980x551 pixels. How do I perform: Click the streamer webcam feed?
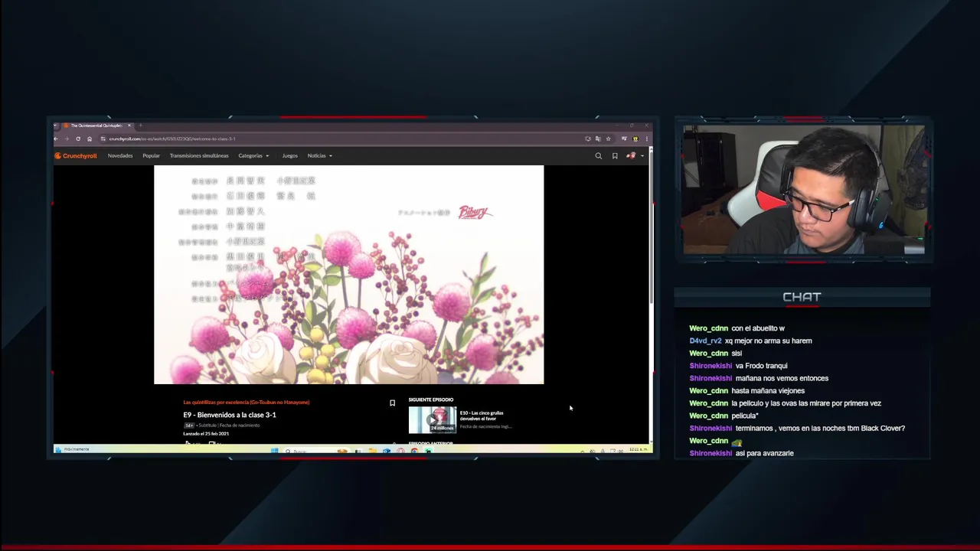tap(804, 190)
